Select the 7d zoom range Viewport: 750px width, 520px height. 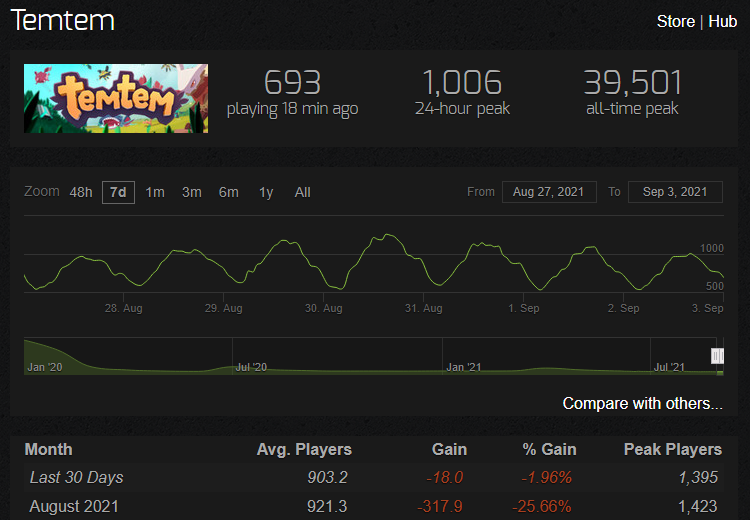click(118, 192)
